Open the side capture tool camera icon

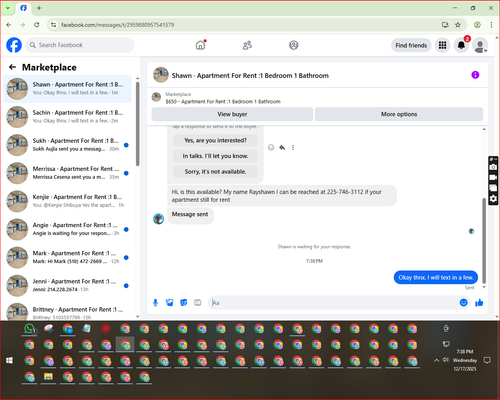pos(493,167)
